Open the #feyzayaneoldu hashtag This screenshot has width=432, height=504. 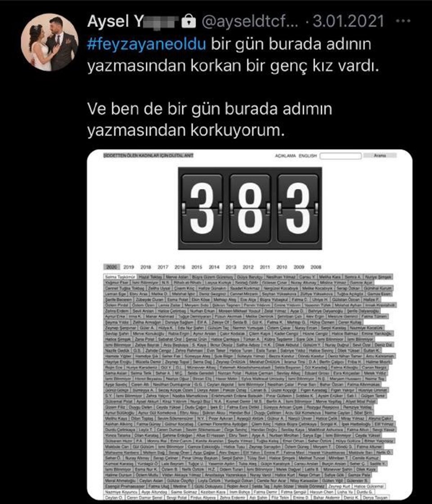coord(146,44)
